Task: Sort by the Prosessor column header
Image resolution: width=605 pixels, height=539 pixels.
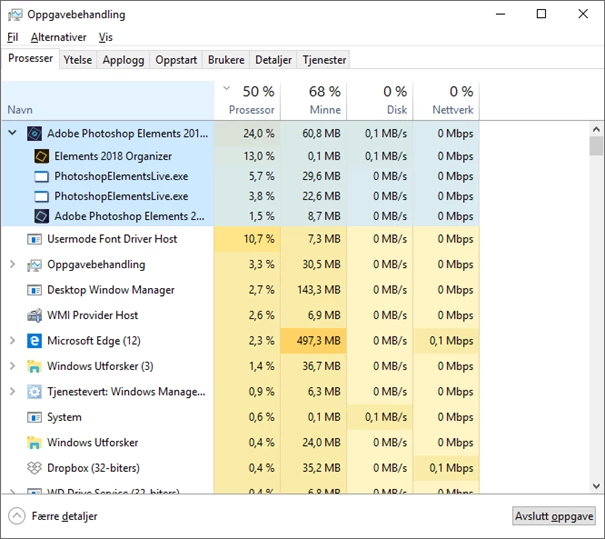Action: click(x=247, y=101)
